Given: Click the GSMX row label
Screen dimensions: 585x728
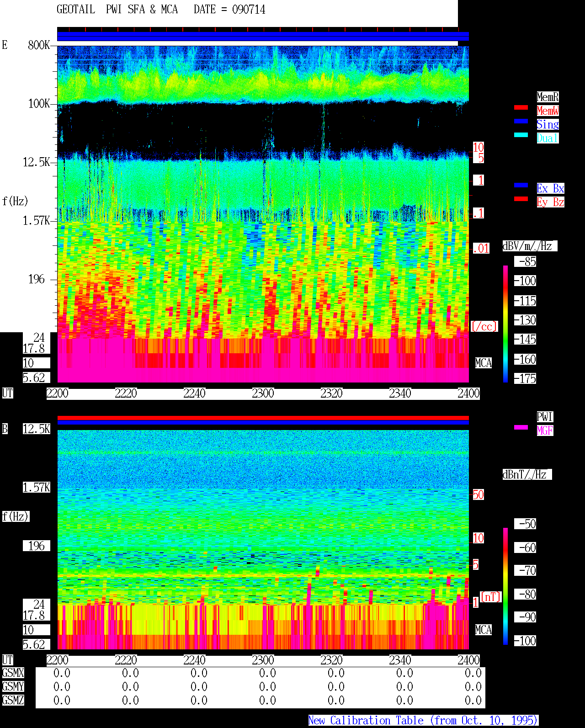Looking at the screenshot, I should pyautogui.click(x=13, y=673).
